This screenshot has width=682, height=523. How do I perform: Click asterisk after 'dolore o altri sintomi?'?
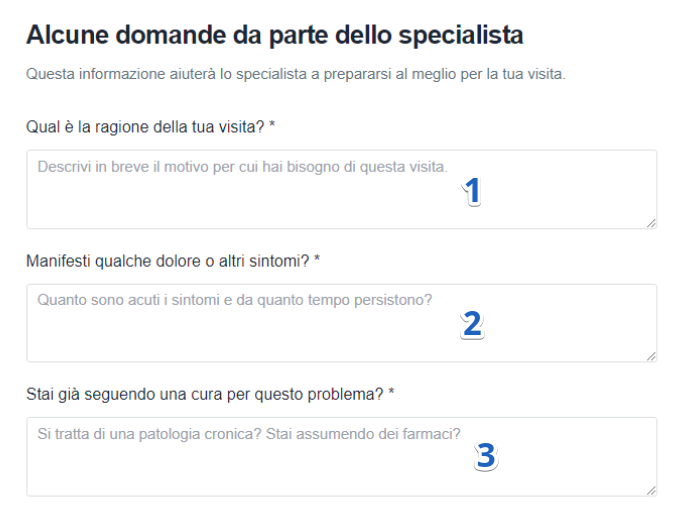tap(317, 261)
